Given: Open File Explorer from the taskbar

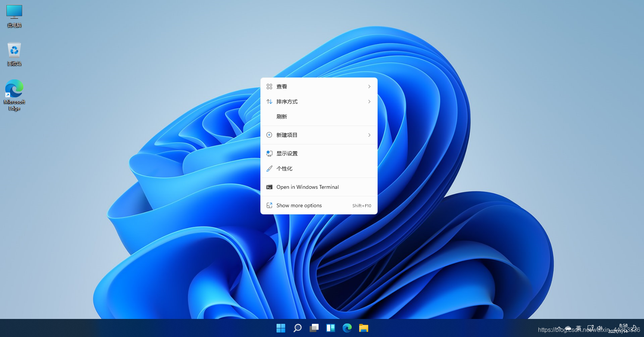Looking at the screenshot, I should click(363, 328).
